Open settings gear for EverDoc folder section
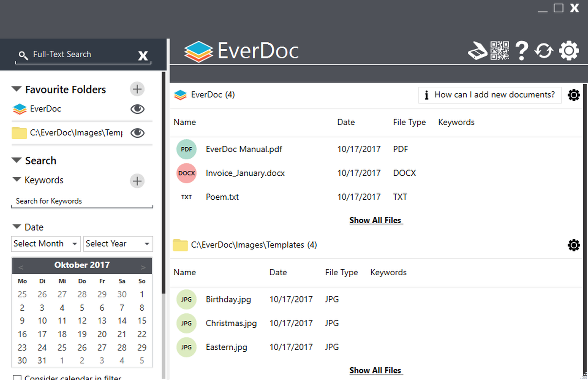The width and height of the screenshot is (588, 380). click(574, 95)
